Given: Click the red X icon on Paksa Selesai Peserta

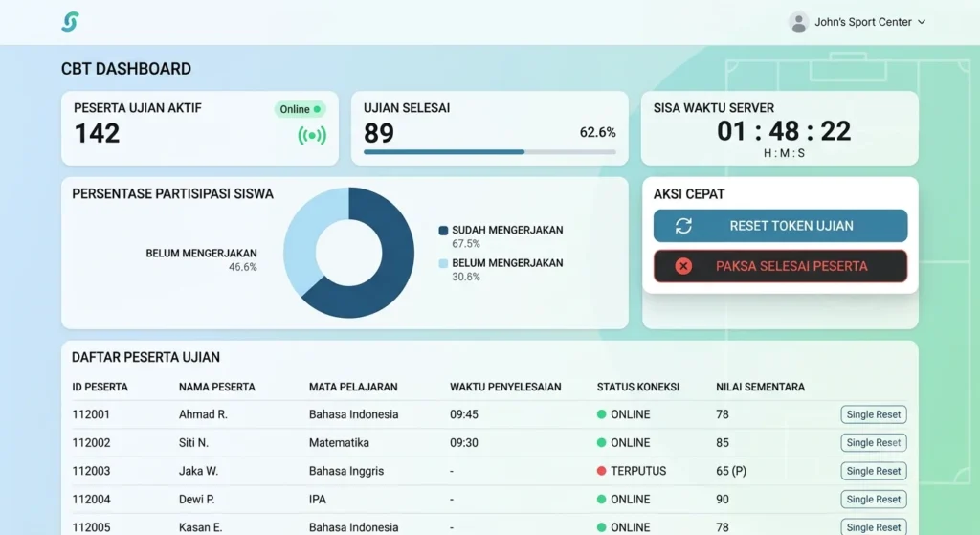Looking at the screenshot, I should tap(683, 266).
